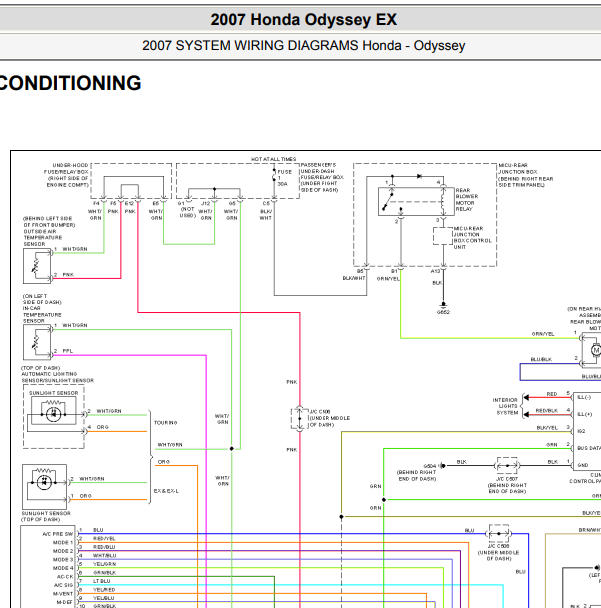Image resolution: width=601 pixels, height=608 pixels.
Task: Click the EX & EX-L sunlight sensor symbol
Action: pyautogui.click(x=44, y=487)
